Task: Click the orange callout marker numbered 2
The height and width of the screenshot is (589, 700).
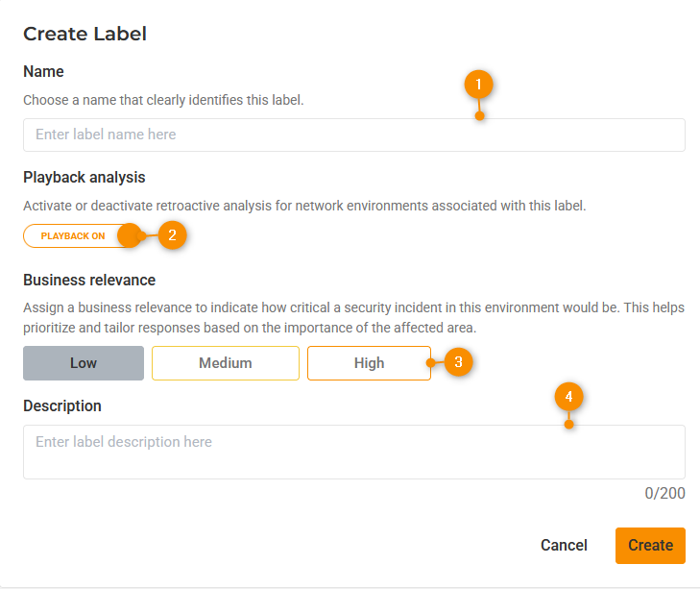Action: click(x=172, y=234)
